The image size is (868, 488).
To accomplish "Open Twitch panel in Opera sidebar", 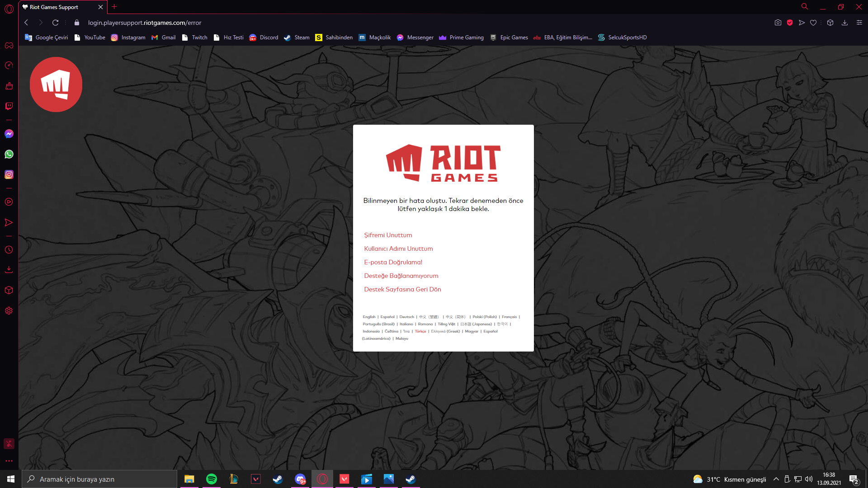I will tap(9, 106).
